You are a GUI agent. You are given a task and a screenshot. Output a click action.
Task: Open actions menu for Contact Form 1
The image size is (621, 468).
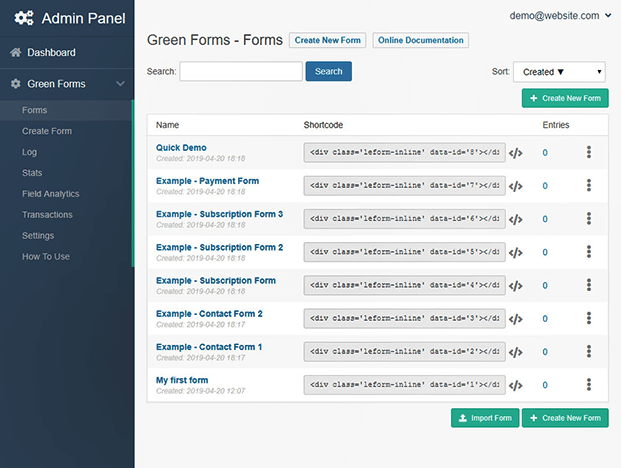[589, 352]
